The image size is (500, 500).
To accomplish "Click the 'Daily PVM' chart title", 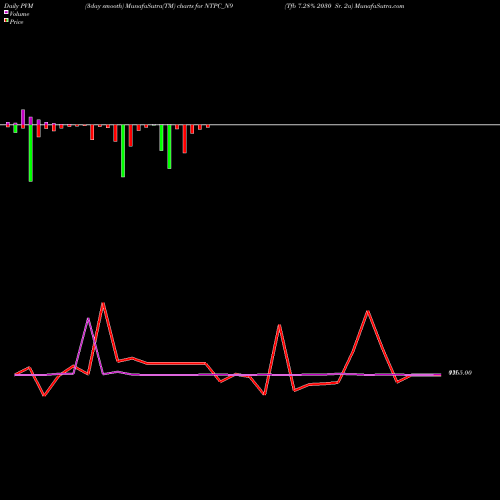I will [19, 6].
